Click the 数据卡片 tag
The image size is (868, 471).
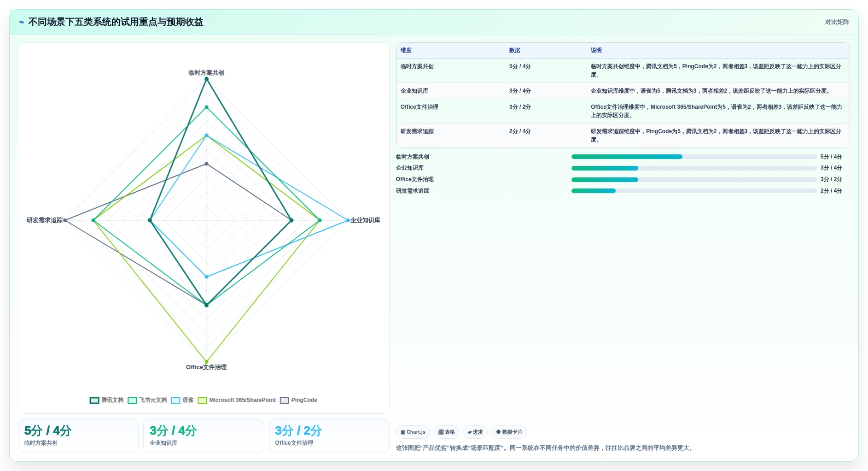pyautogui.click(x=509, y=432)
